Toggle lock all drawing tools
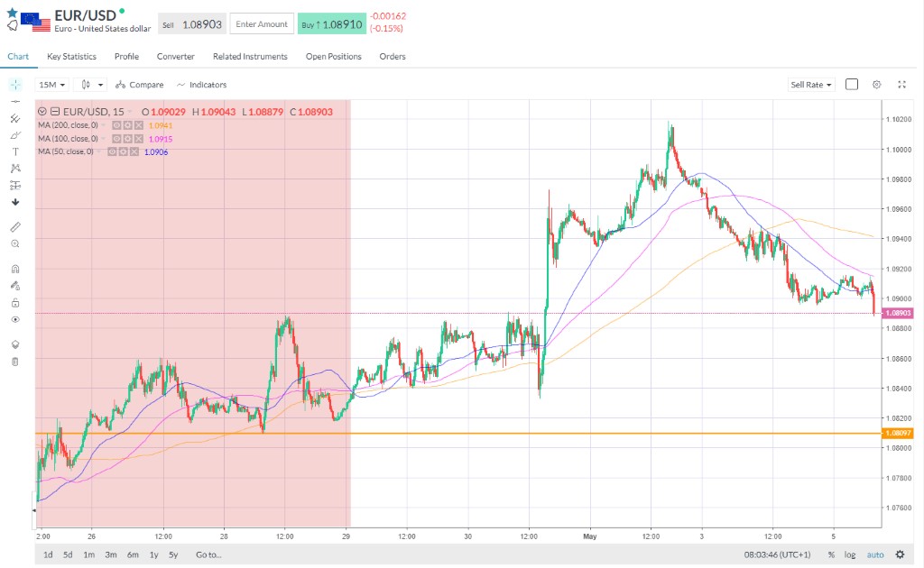Image resolution: width=924 pixels, height=568 pixels. pos(15,303)
